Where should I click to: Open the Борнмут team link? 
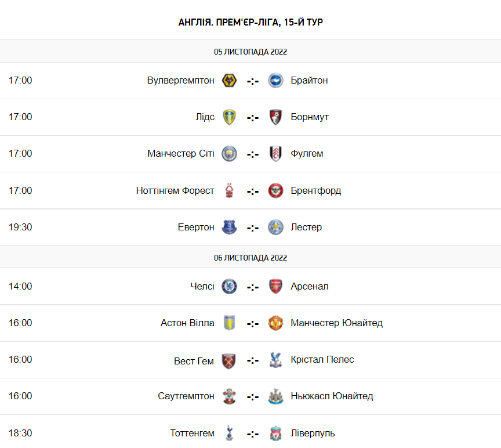click(x=310, y=117)
